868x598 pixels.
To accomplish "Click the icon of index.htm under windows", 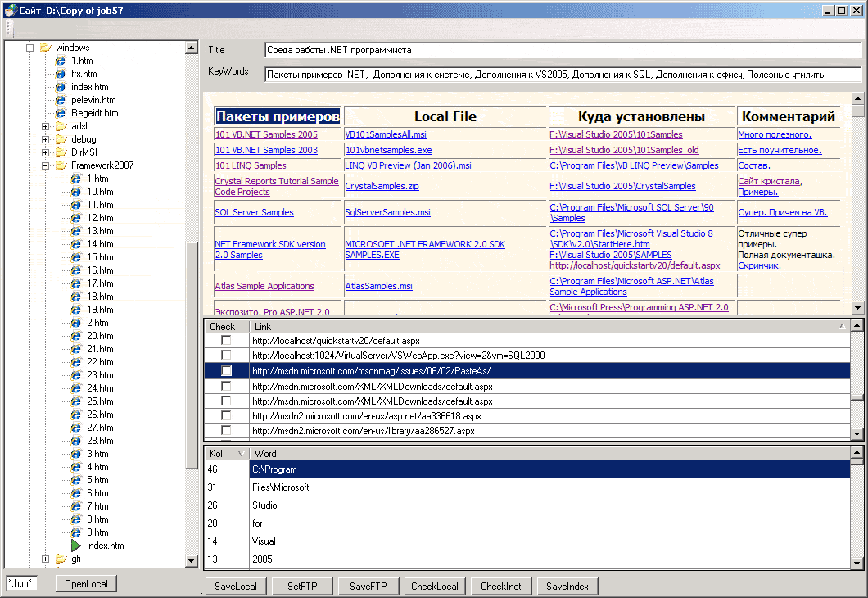I will (x=61, y=87).
